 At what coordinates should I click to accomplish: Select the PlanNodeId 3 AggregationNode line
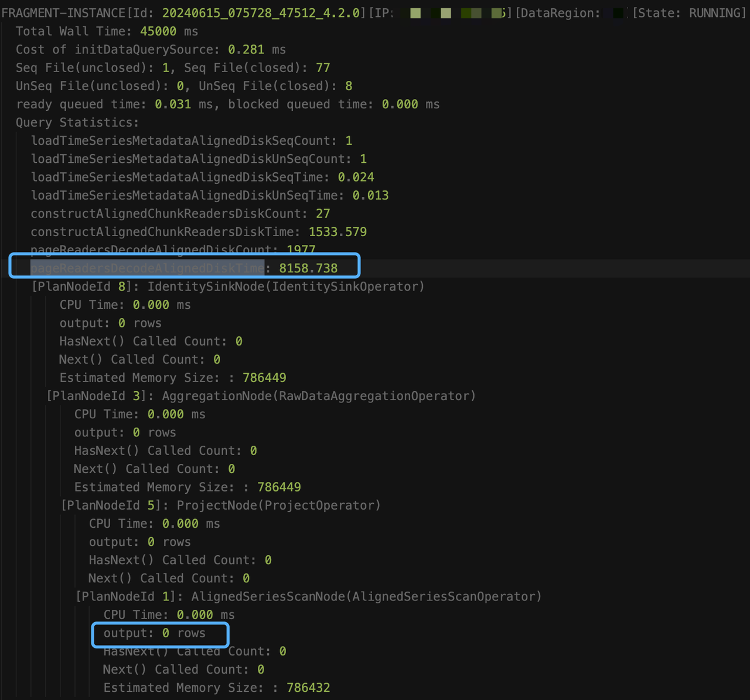[261, 396]
